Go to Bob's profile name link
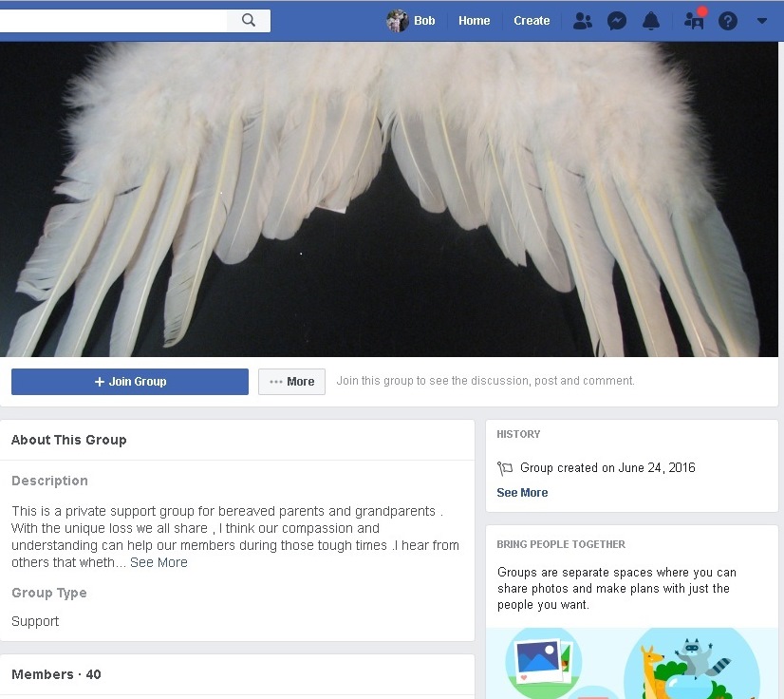Screen dimensions: 784x699 pyautogui.click(x=424, y=21)
